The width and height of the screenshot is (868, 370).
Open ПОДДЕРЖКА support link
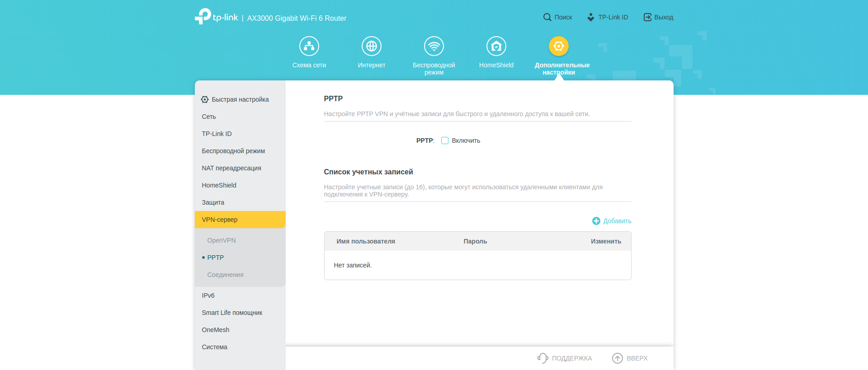pos(565,358)
